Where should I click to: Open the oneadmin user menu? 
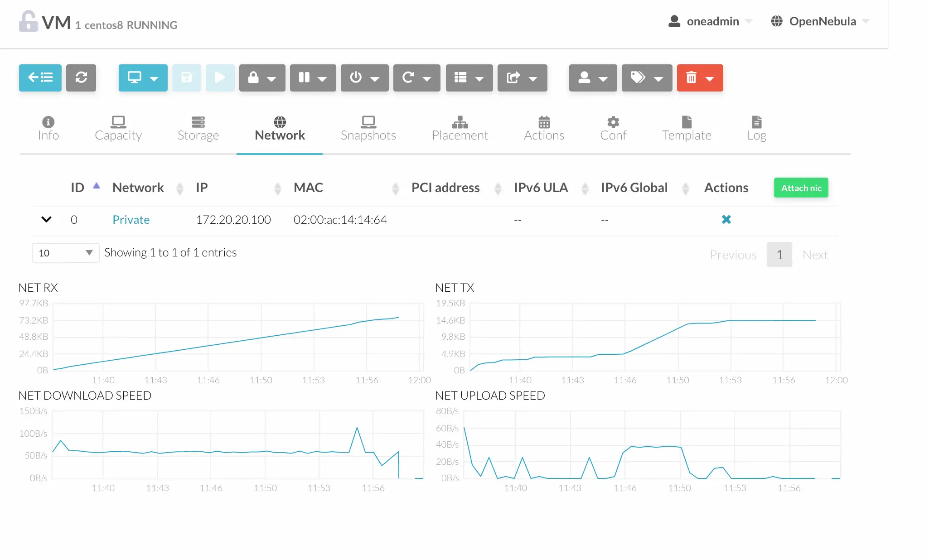(x=710, y=21)
